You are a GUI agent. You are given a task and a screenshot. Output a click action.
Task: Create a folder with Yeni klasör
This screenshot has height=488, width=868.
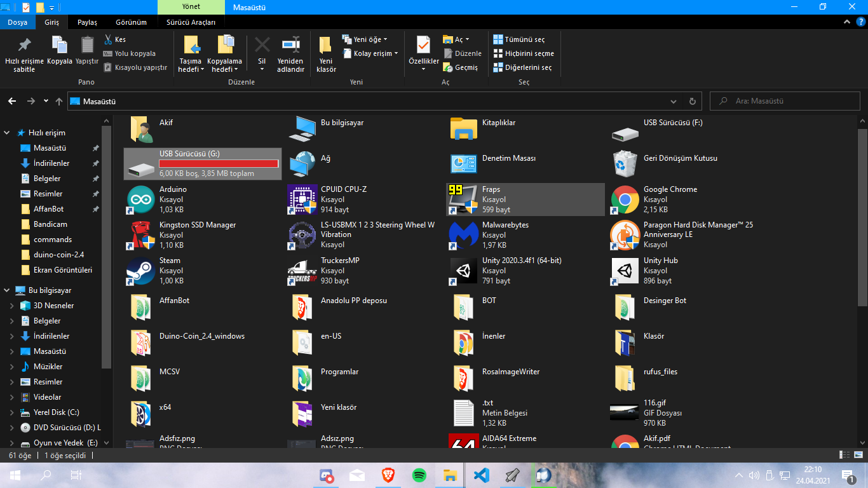(x=326, y=54)
